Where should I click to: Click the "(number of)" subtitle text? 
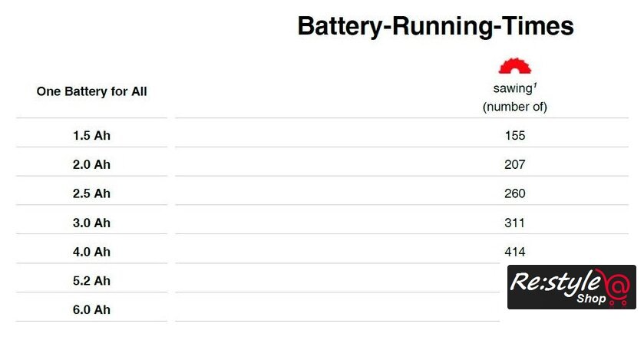(514, 107)
